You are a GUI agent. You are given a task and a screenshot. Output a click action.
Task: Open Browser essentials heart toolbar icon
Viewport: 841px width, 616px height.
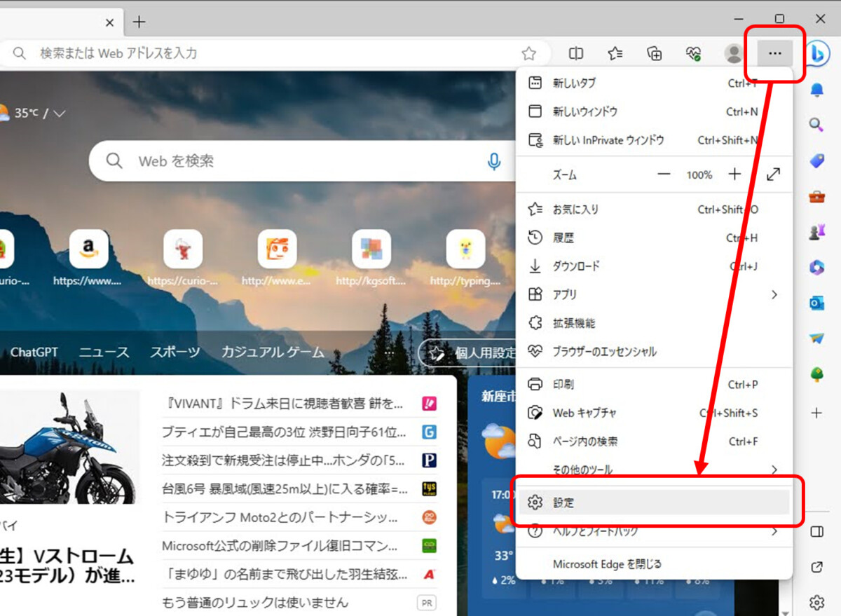pyautogui.click(x=694, y=53)
